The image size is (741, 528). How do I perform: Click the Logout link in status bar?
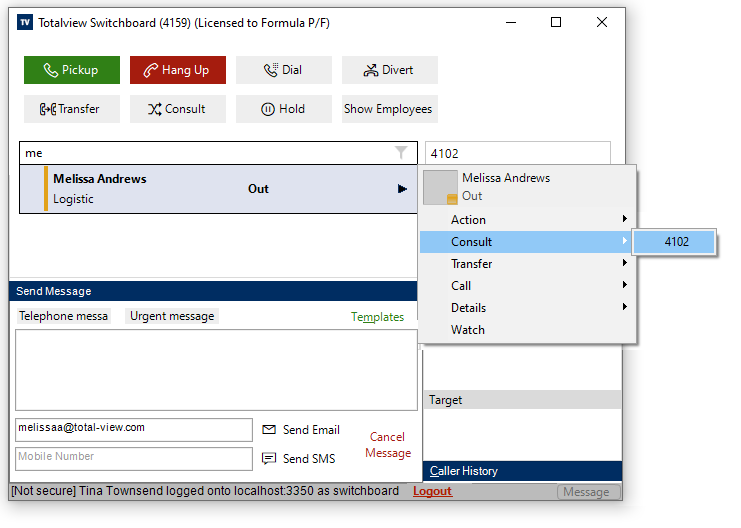(432, 492)
